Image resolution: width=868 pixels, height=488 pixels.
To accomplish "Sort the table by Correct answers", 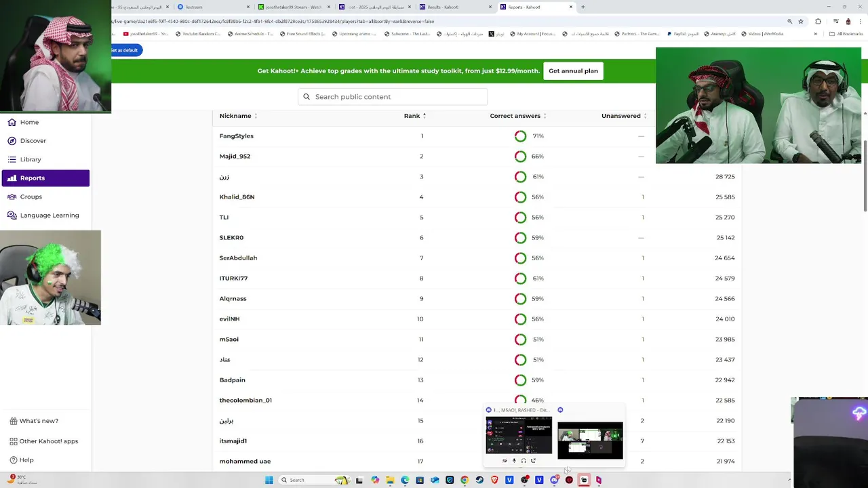I will pyautogui.click(x=518, y=116).
